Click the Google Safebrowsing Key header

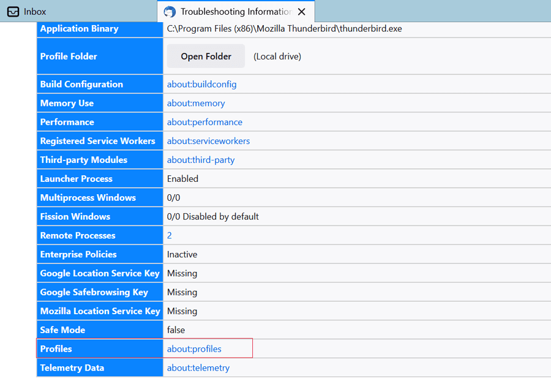coord(100,292)
